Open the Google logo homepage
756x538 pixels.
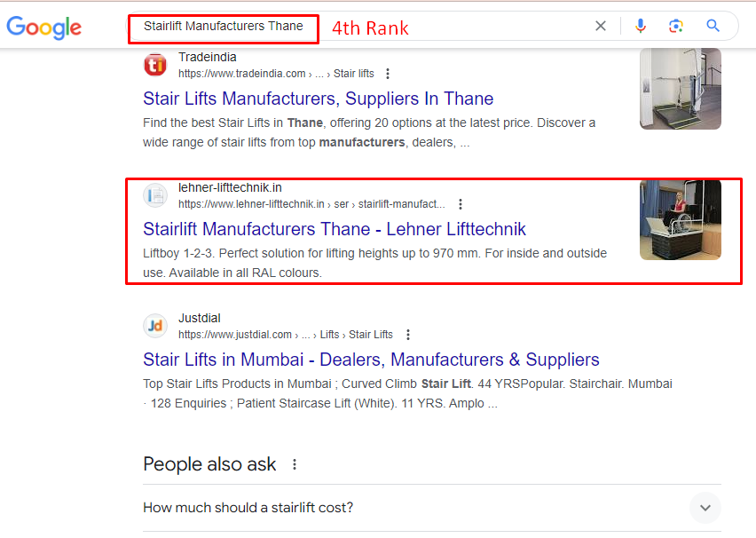tap(43, 28)
